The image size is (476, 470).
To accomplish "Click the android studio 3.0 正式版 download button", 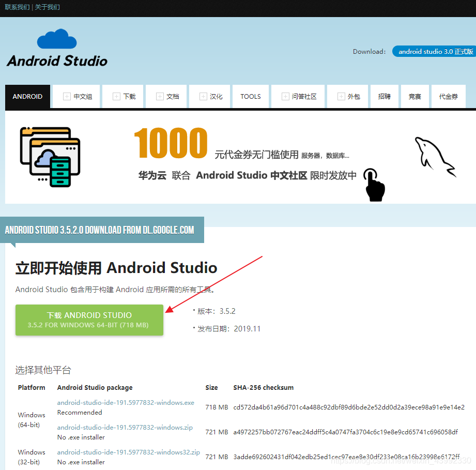I will pos(435,51).
